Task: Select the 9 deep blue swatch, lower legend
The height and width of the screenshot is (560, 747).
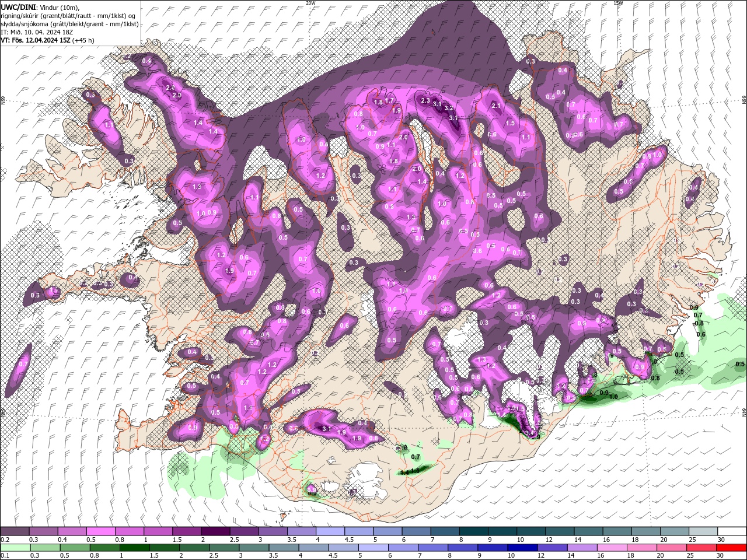Action: (x=491, y=548)
